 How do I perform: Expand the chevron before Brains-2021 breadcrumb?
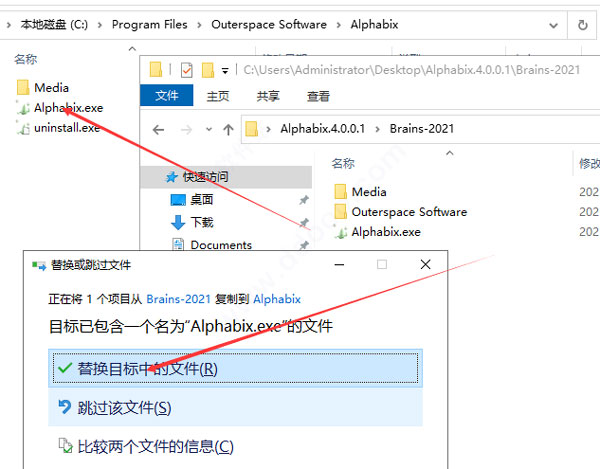coord(378,129)
